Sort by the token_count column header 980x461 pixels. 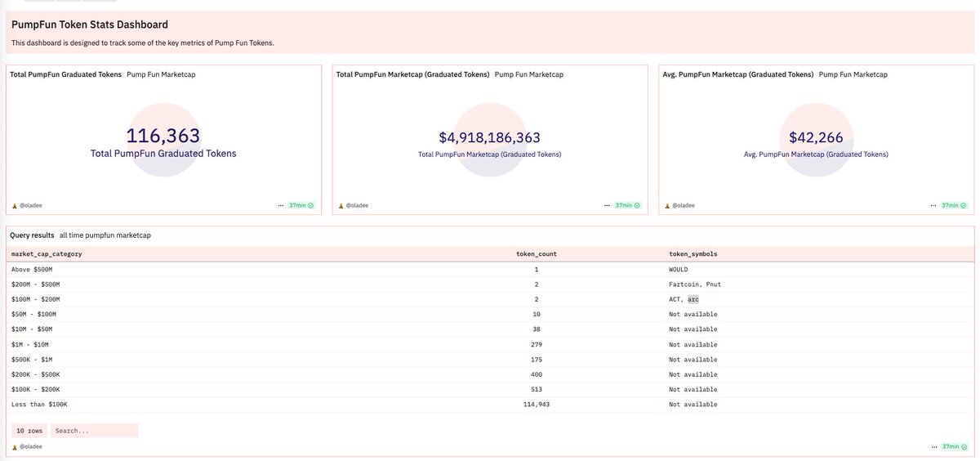click(x=537, y=253)
